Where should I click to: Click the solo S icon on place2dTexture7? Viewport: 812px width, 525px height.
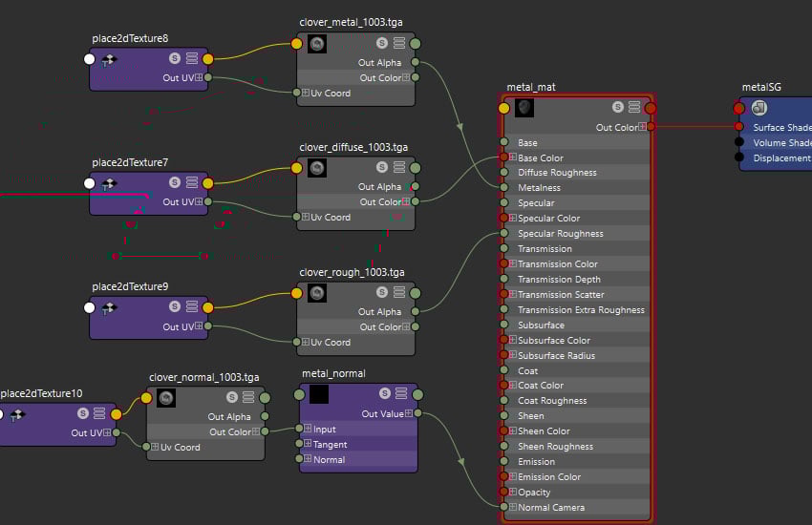[x=175, y=182]
